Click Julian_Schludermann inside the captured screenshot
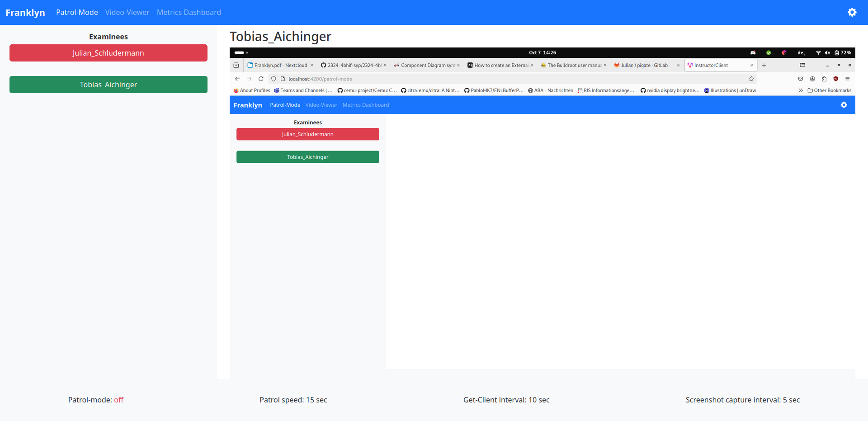This screenshot has width=868, height=421. click(308, 134)
